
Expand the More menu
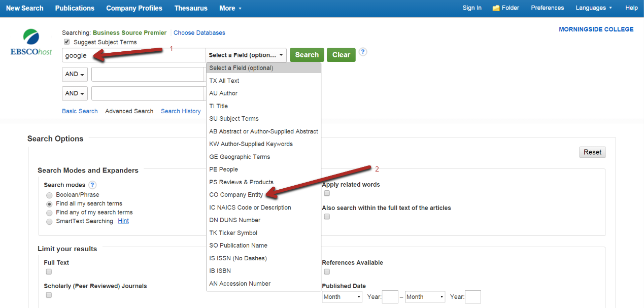coord(230,8)
